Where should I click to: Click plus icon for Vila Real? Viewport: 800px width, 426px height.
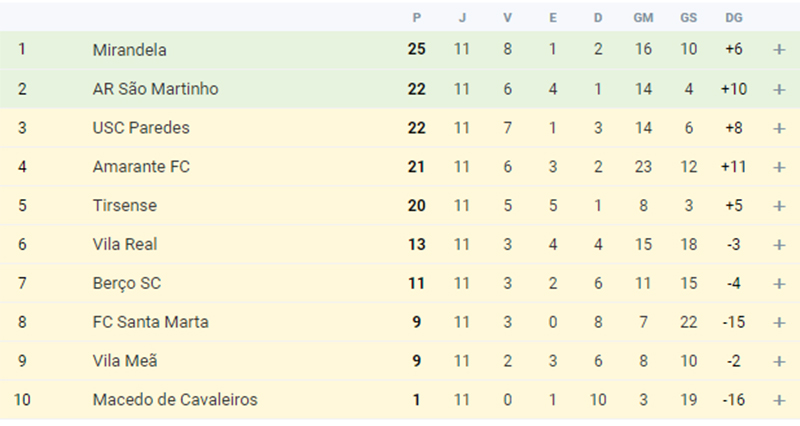[x=779, y=244]
